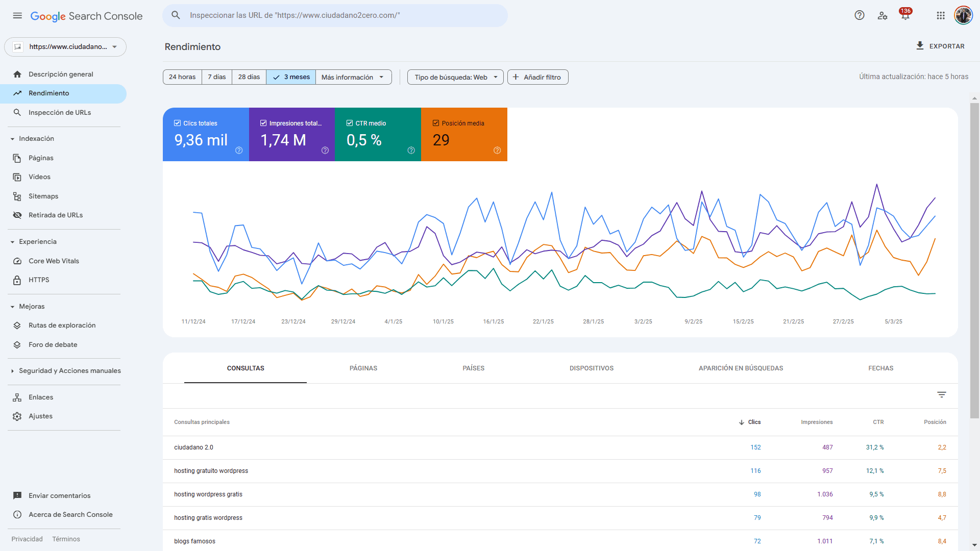Click the page vertical scrollbar

[974, 260]
